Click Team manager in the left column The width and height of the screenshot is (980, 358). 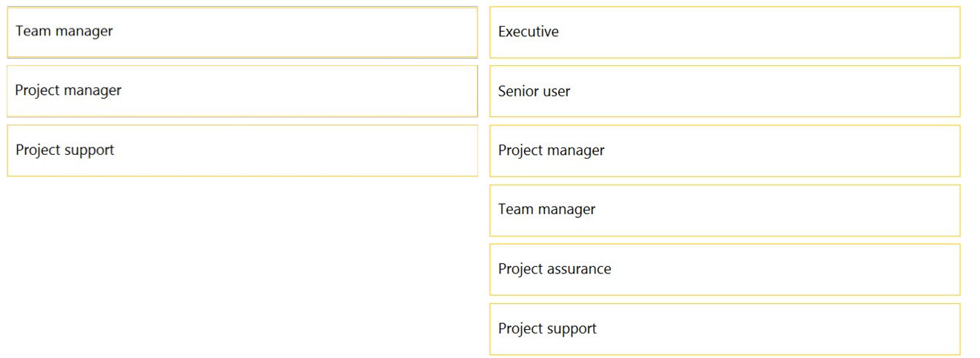(242, 32)
